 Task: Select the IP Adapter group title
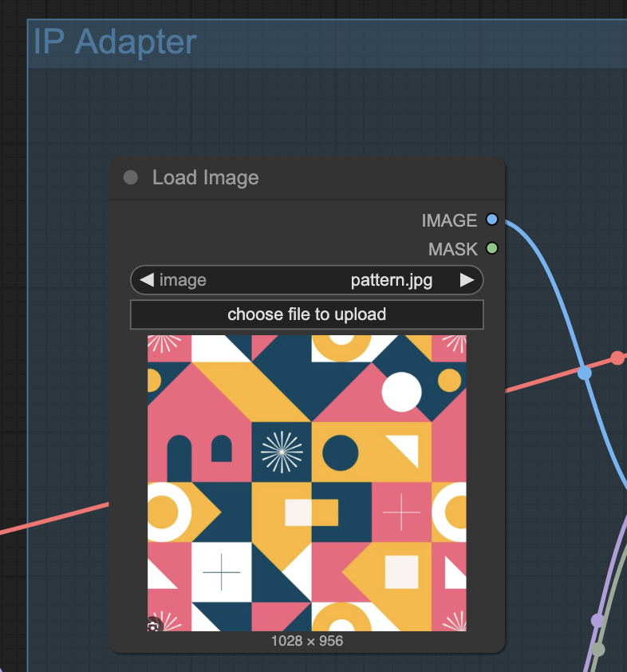115,42
